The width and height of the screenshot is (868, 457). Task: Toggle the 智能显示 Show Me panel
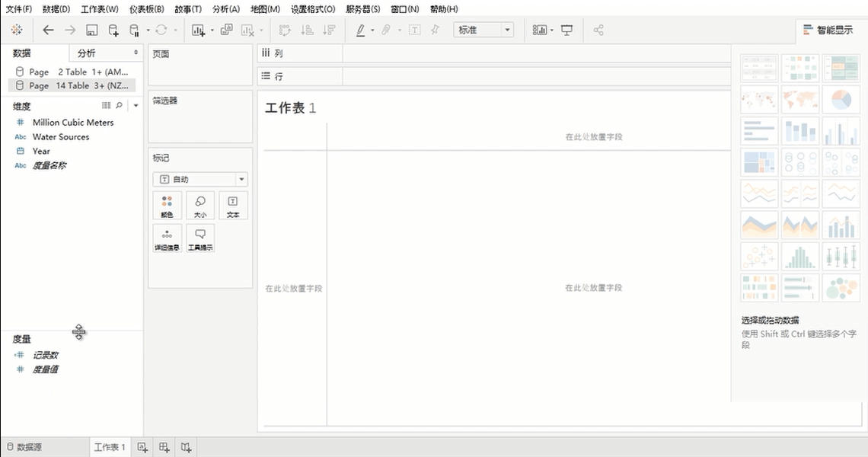[x=828, y=30]
